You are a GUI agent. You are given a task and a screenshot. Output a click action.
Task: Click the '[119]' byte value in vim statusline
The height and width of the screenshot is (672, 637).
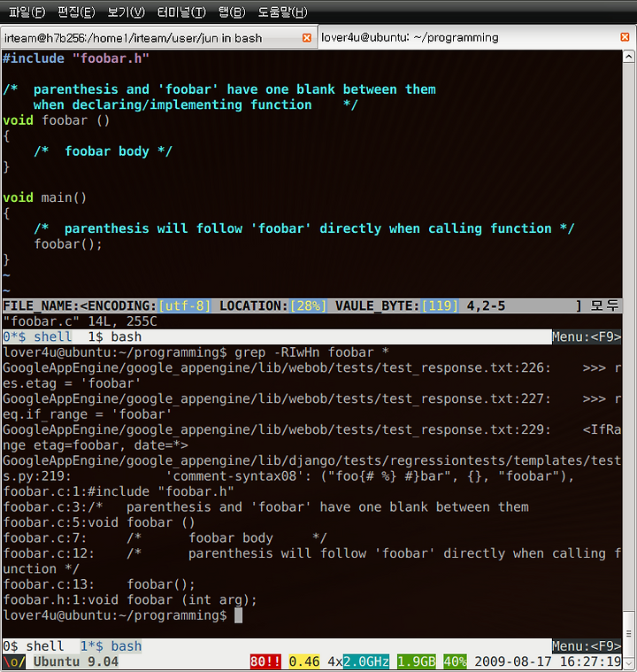point(440,306)
